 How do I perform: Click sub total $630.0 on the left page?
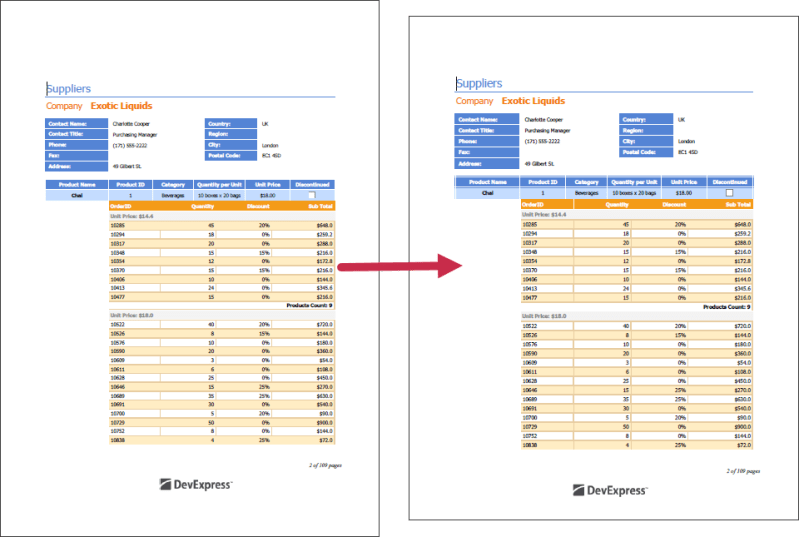325,396
